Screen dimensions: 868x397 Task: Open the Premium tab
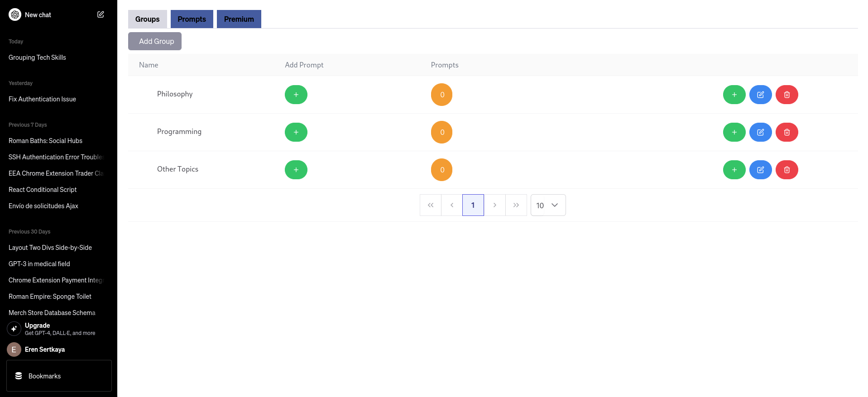239,19
